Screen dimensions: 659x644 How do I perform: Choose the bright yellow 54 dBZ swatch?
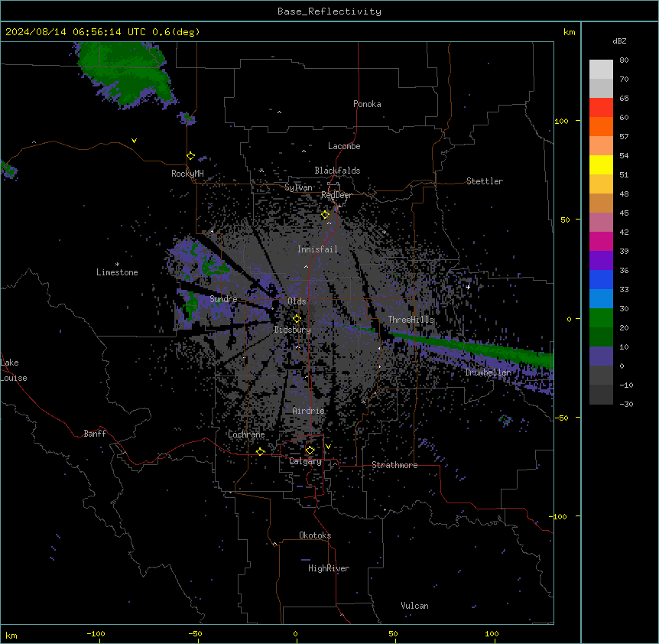(601, 164)
